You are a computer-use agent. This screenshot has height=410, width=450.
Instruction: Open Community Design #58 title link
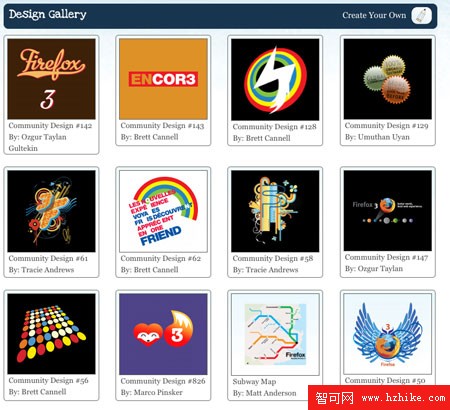(273, 258)
